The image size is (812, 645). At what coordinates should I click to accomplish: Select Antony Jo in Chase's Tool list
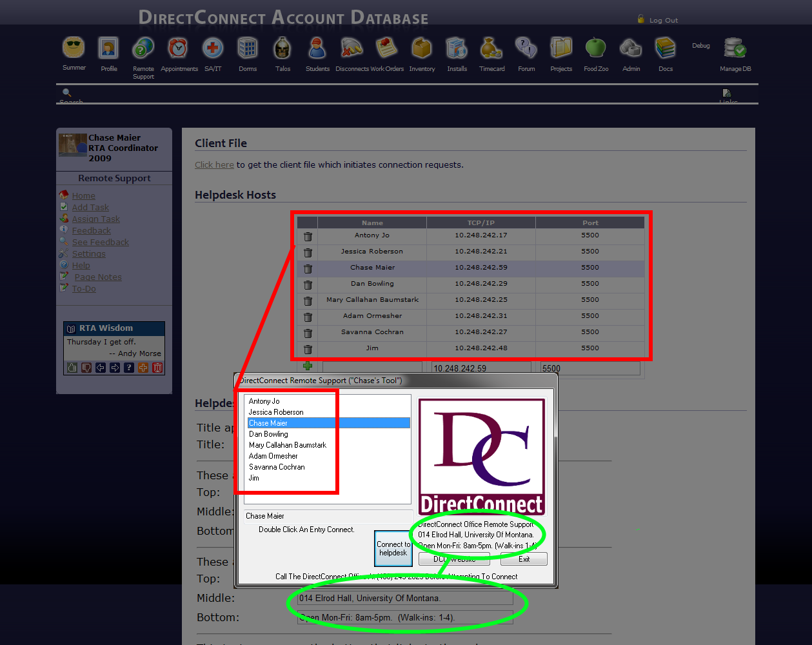(264, 401)
